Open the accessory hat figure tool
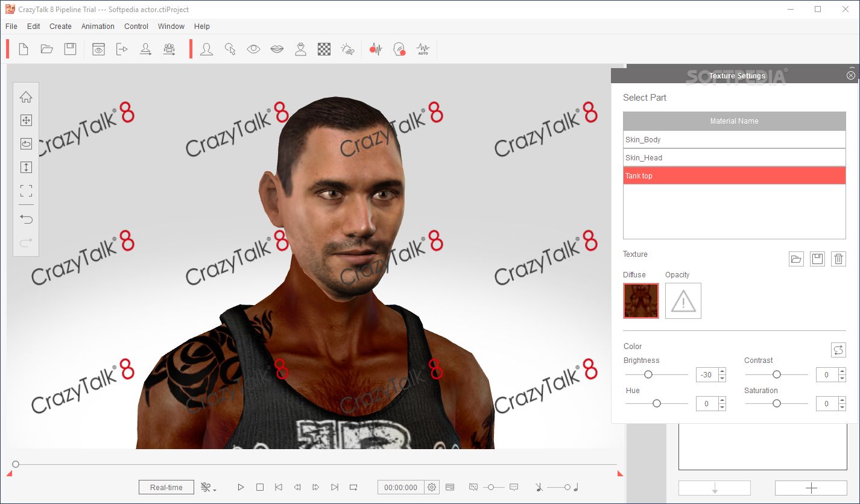860x504 pixels. point(300,49)
